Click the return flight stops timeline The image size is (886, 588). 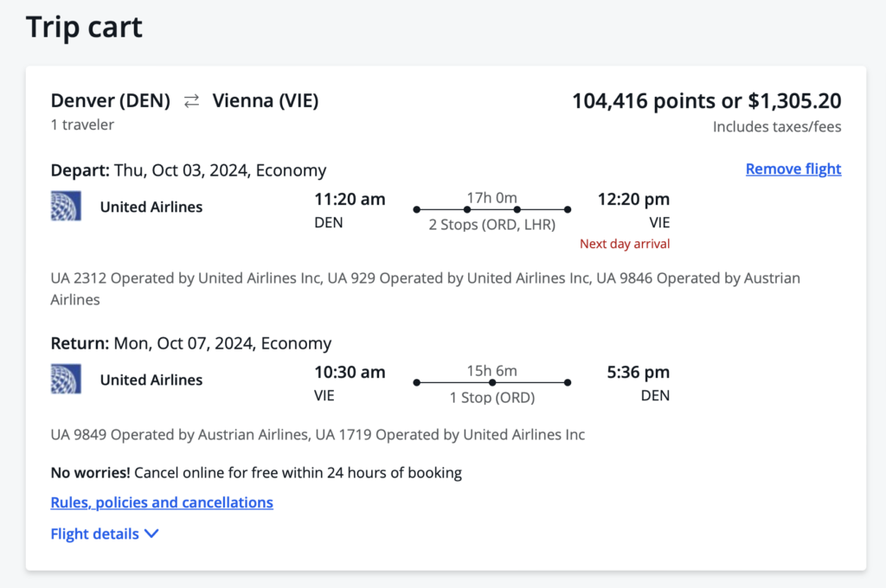[x=491, y=382]
